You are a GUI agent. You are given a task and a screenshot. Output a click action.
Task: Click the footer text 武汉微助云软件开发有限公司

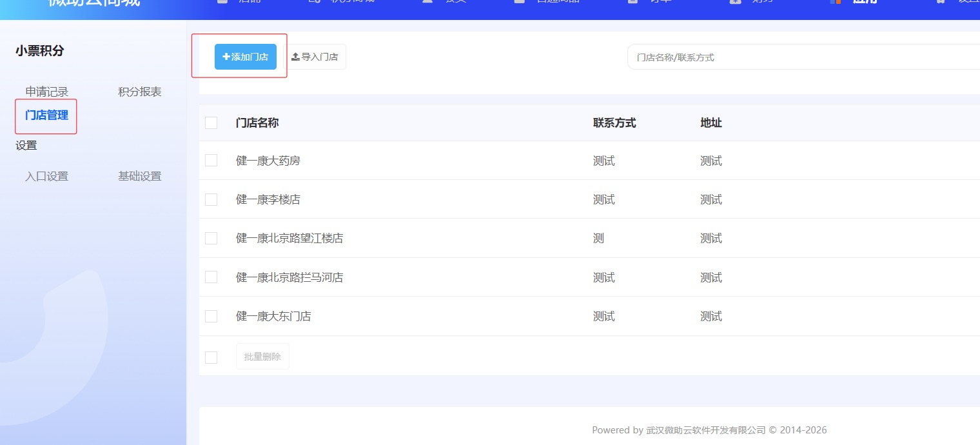706,430
